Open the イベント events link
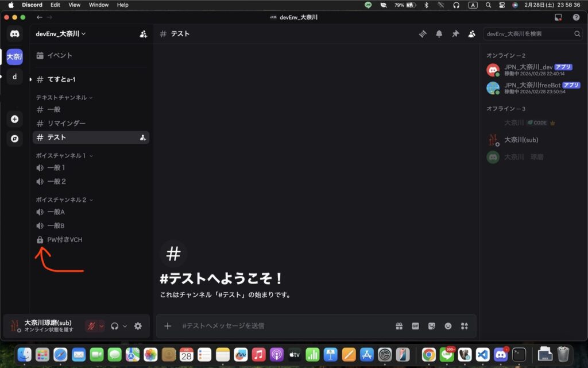Image resolution: width=588 pixels, height=368 pixels. tap(59, 56)
